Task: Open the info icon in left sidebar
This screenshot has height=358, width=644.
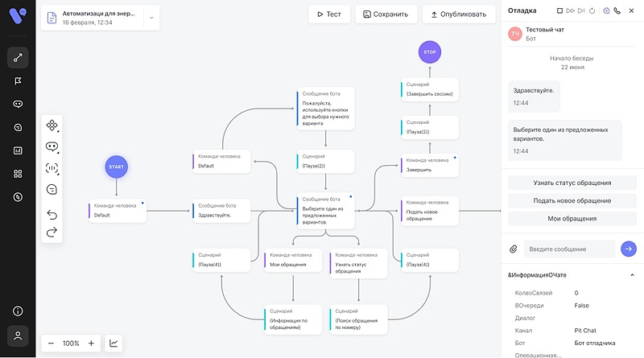Action: (18, 311)
